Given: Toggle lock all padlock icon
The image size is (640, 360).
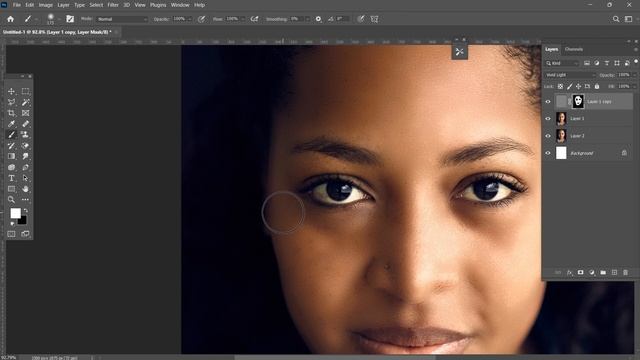Looking at the screenshot, I should click(x=597, y=87).
